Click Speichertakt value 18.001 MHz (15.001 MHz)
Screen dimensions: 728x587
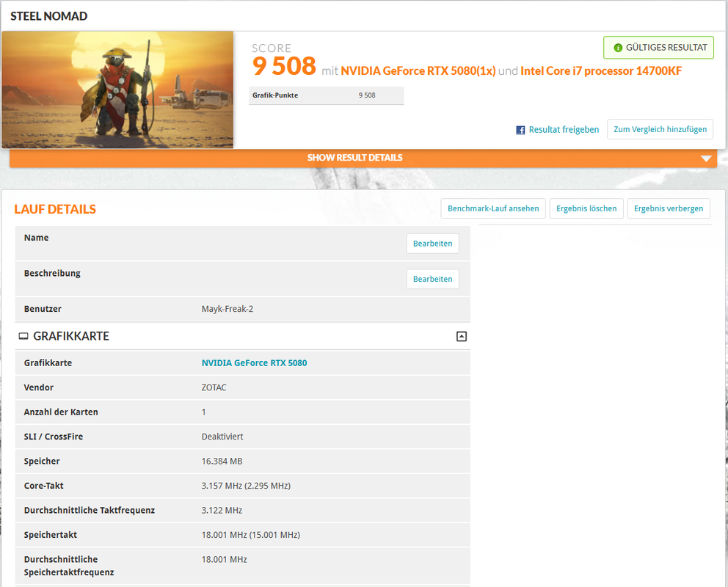(251, 535)
